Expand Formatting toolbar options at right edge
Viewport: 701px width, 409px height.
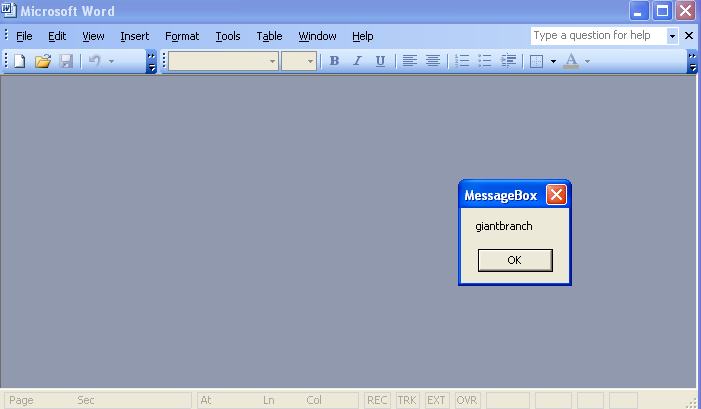pos(692,62)
